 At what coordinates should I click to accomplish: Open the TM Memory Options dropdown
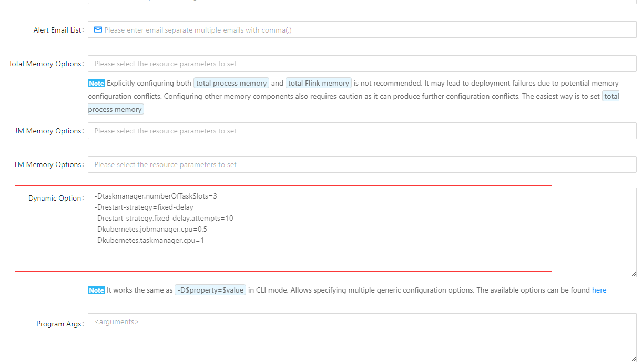tap(362, 164)
